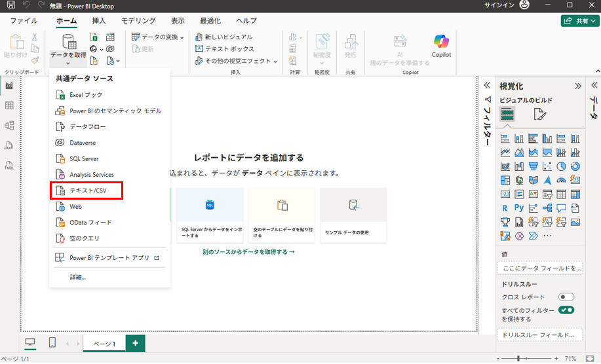This screenshot has height=364, width=601.
Task: Click 新しいビジュアル button
Action: [x=224, y=37]
